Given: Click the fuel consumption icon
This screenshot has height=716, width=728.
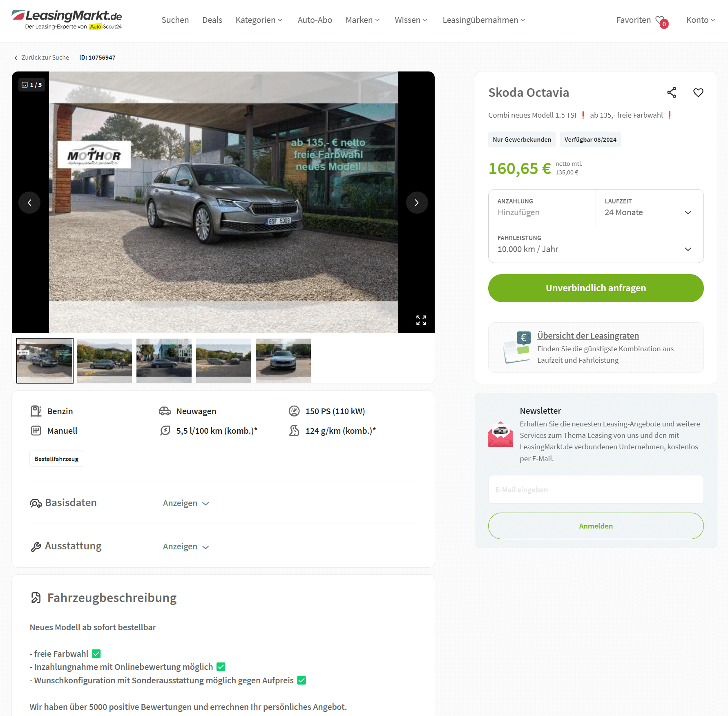Looking at the screenshot, I should [x=165, y=431].
